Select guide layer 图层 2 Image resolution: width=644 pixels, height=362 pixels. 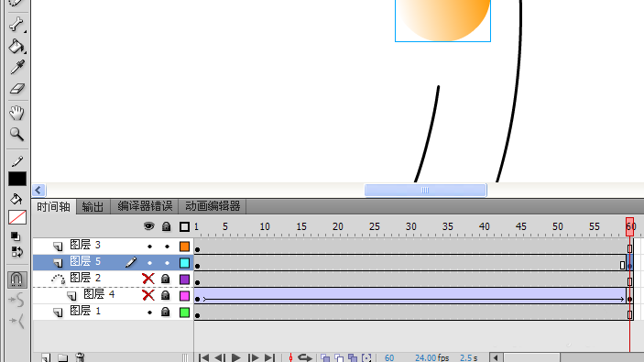pos(85,278)
